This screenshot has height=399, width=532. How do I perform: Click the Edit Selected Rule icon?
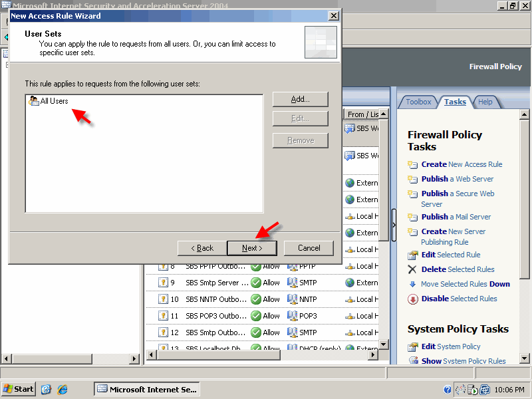[x=412, y=255]
